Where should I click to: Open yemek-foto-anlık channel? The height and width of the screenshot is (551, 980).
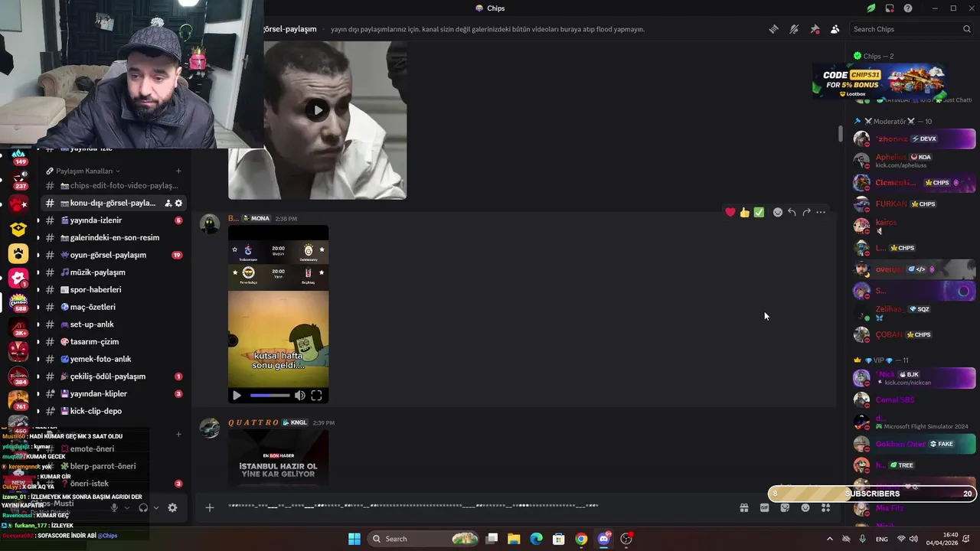click(113, 359)
